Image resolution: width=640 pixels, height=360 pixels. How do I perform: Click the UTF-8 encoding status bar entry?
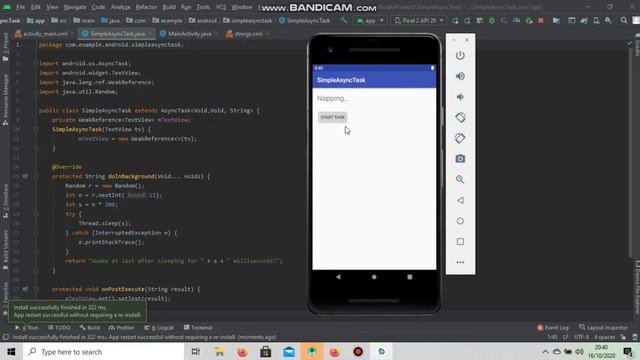click(x=581, y=337)
